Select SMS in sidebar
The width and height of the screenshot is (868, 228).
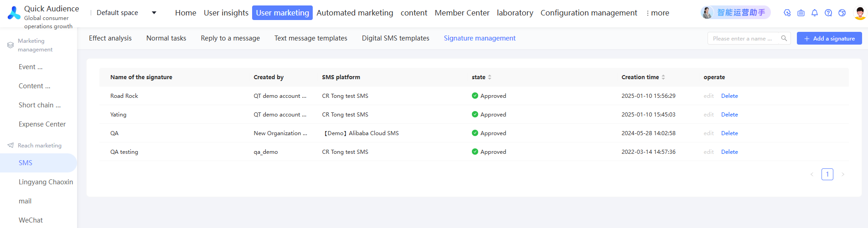pyautogui.click(x=38, y=163)
